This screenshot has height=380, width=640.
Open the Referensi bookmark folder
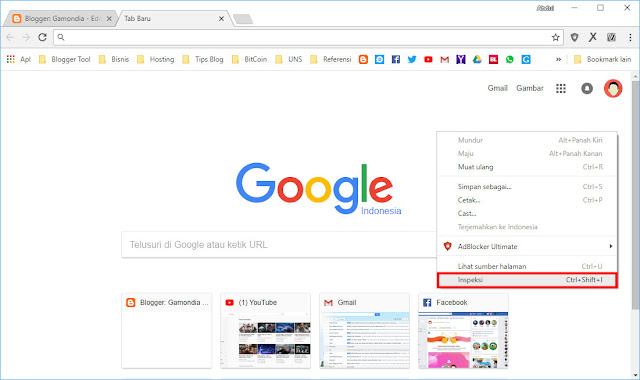pyautogui.click(x=331, y=59)
